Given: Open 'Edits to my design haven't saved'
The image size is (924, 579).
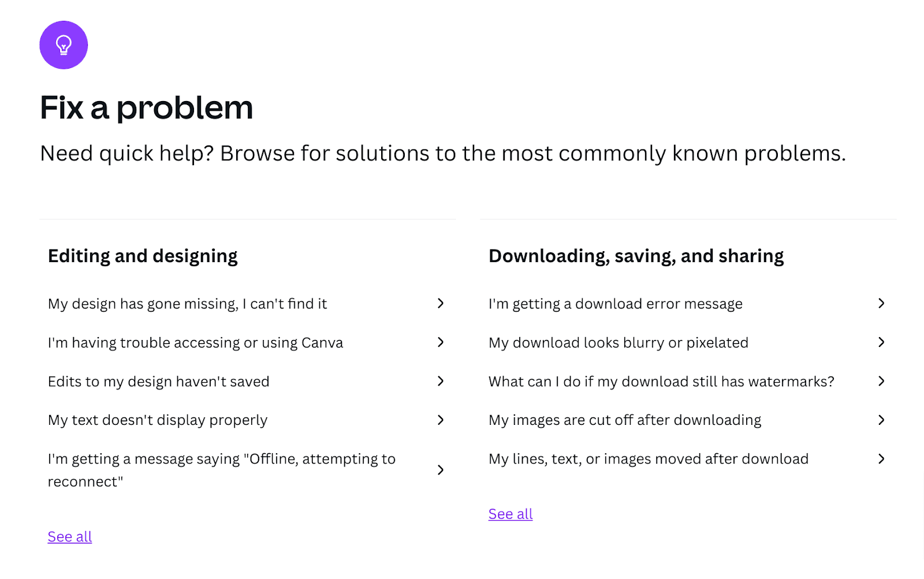Looking at the screenshot, I should (158, 382).
